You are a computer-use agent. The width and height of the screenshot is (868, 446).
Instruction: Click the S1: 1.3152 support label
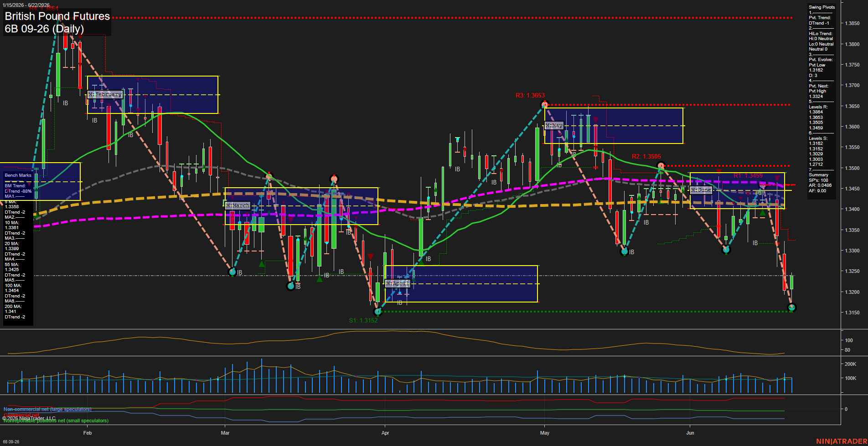pyautogui.click(x=363, y=320)
